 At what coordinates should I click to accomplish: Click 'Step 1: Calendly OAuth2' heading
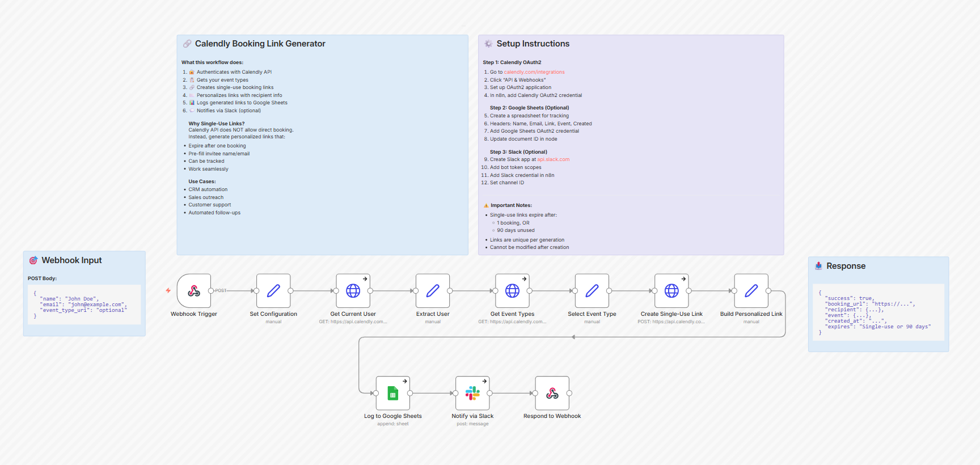(x=512, y=62)
